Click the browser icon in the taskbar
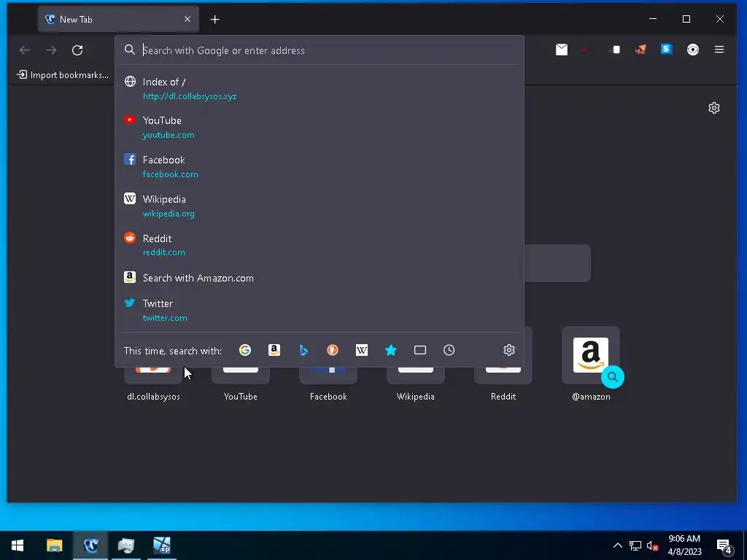This screenshot has height=560, width=747. pos(90,545)
